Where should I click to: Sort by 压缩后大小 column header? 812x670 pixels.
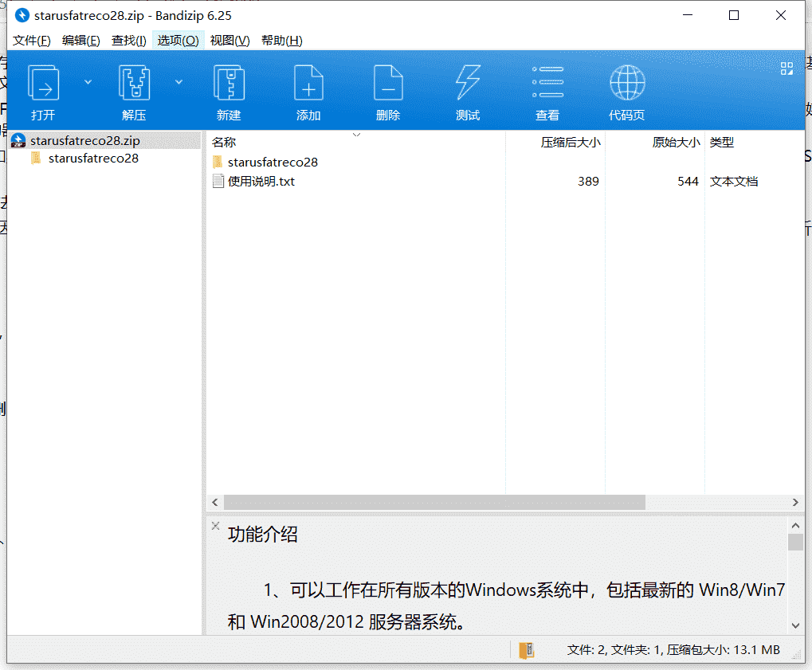tap(571, 143)
